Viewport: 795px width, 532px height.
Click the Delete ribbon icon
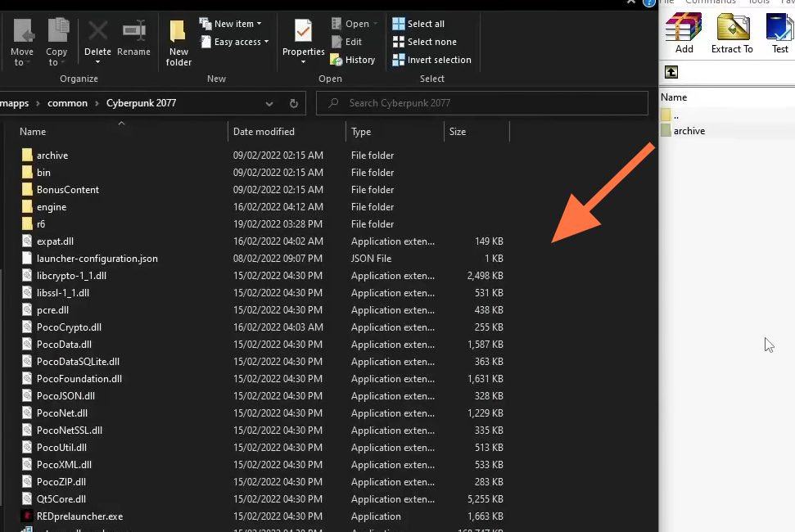click(x=97, y=31)
